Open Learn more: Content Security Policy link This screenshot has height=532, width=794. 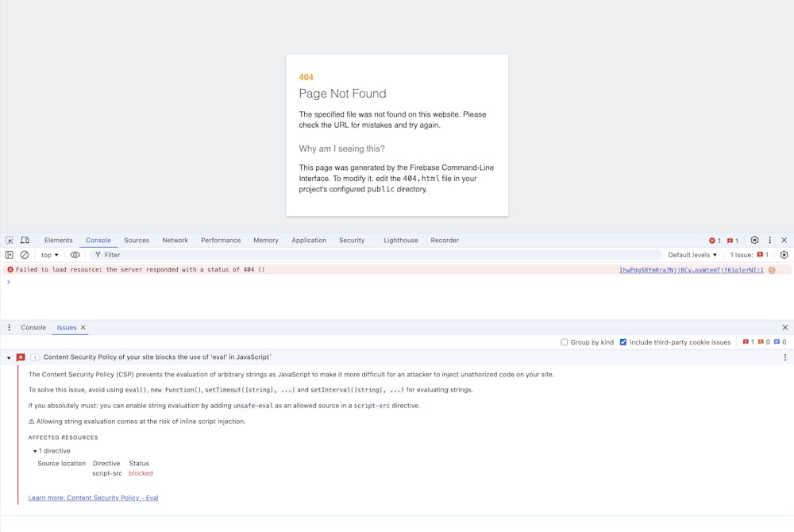pyautogui.click(x=94, y=498)
